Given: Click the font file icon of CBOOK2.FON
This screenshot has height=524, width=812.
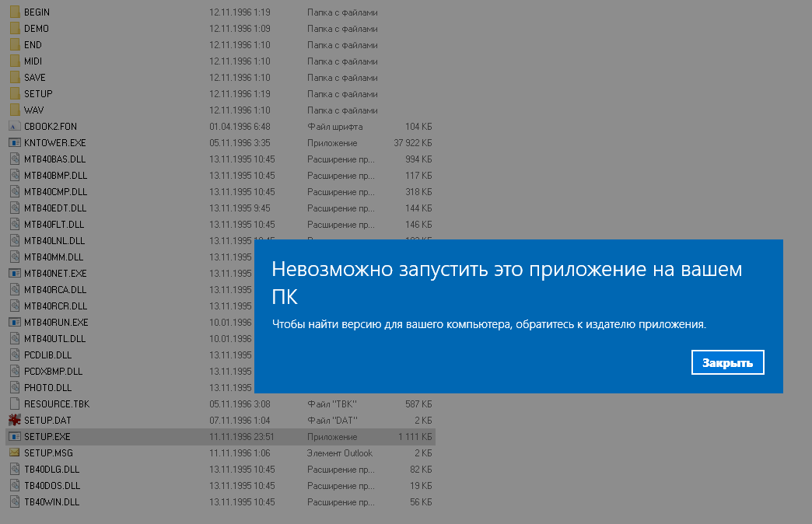Looking at the screenshot, I should (x=14, y=126).
